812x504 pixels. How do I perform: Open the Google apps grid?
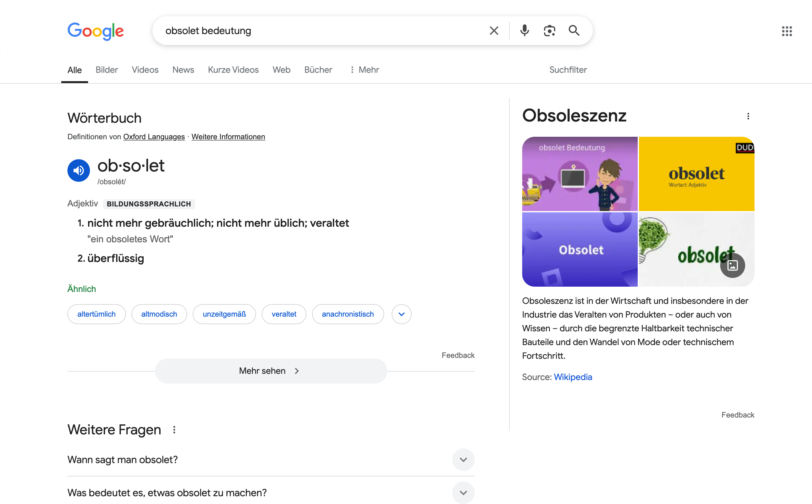click(787, 31)
